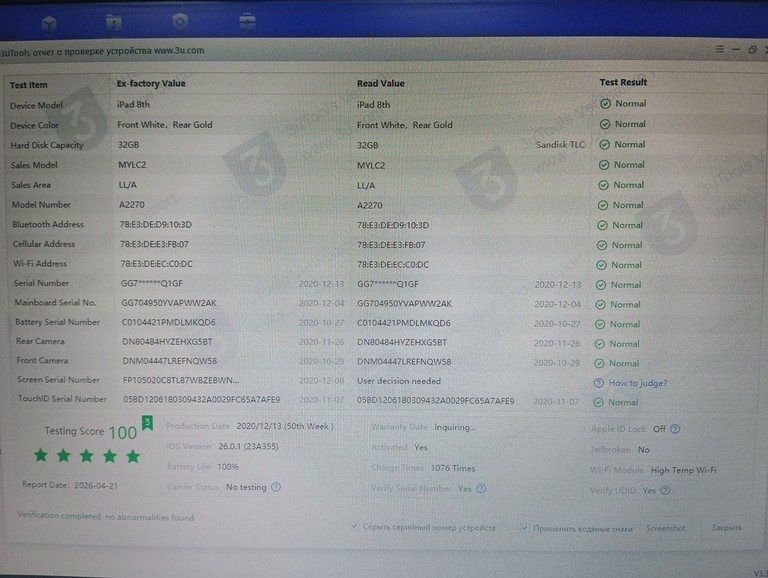This screenshot has width=768, height=578.
Task: Click the Screenshot button
Action: (666, 528)
